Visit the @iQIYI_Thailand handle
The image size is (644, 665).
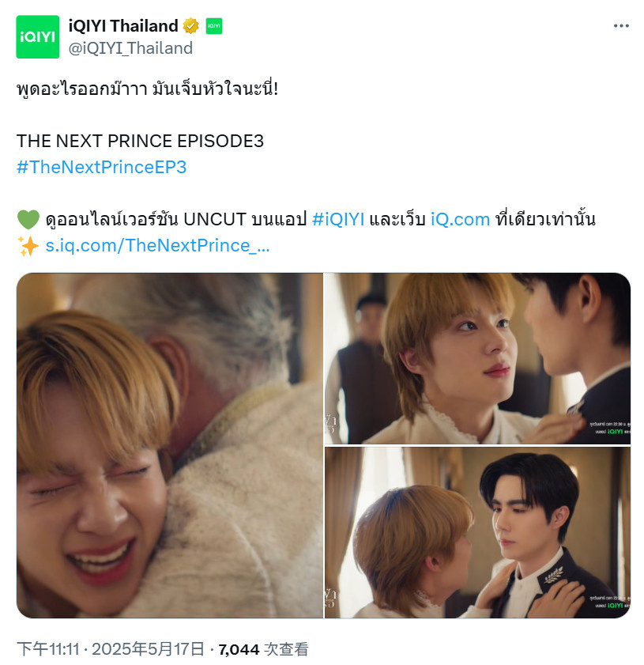pyautogui.click(x=130, y=48)
